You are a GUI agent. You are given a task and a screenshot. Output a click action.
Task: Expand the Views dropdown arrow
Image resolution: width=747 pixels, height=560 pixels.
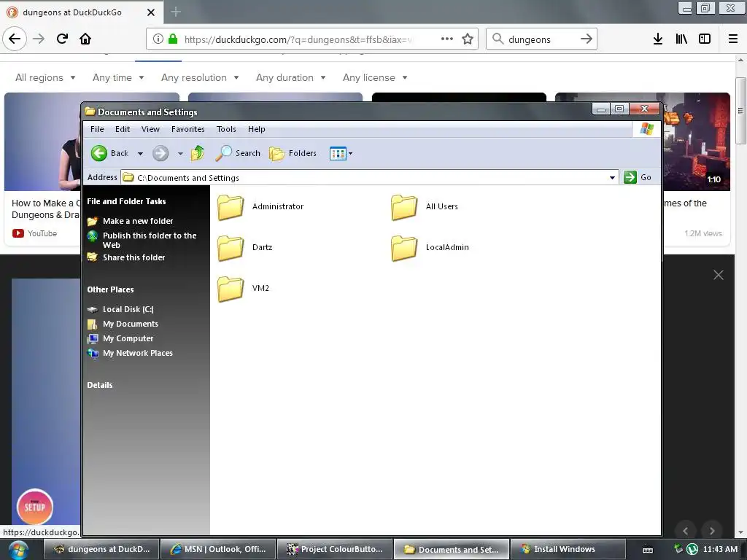click(x=351, y=153)
